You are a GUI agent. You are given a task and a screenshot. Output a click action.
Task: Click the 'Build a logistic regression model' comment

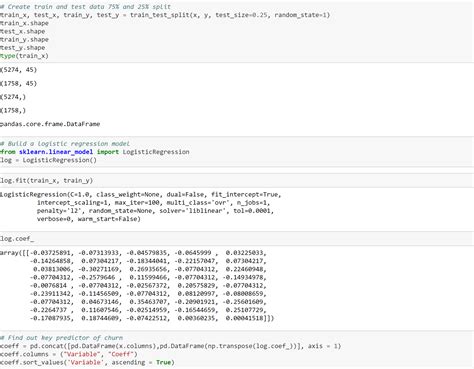pyautogui.click(x=65, y=144)
